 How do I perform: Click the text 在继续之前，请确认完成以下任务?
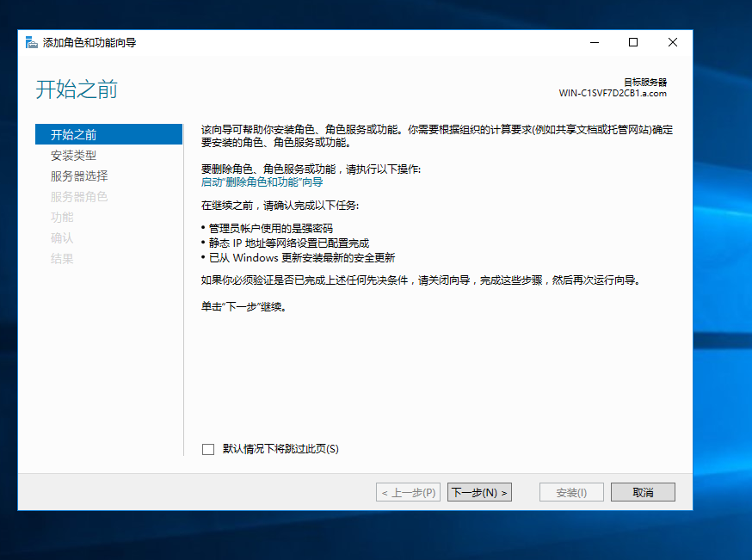280,206
